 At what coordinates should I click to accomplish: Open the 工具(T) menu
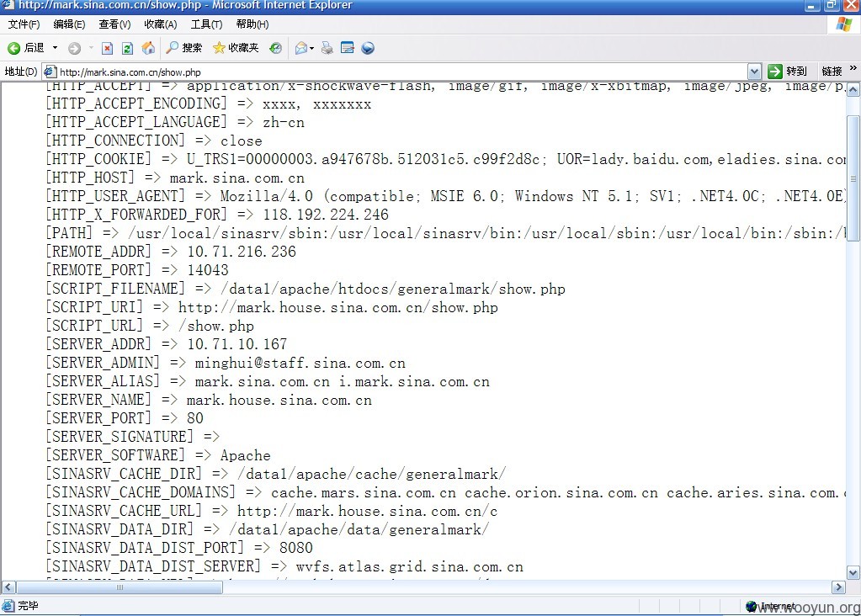[x=206, y=24]
